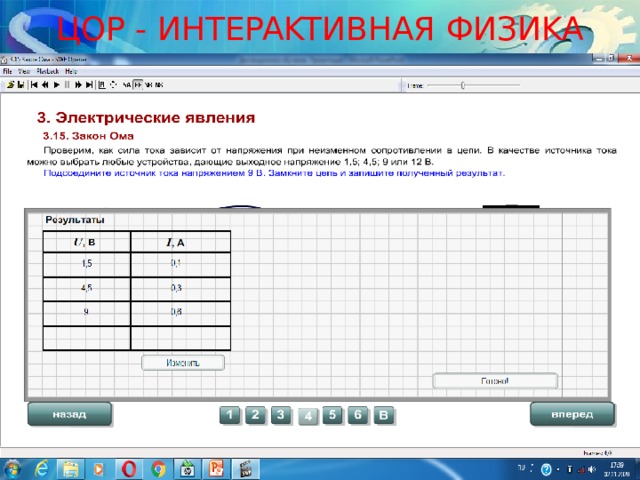
Task: Click the empty voltage cell in last row
Action: tap(87, 338)
